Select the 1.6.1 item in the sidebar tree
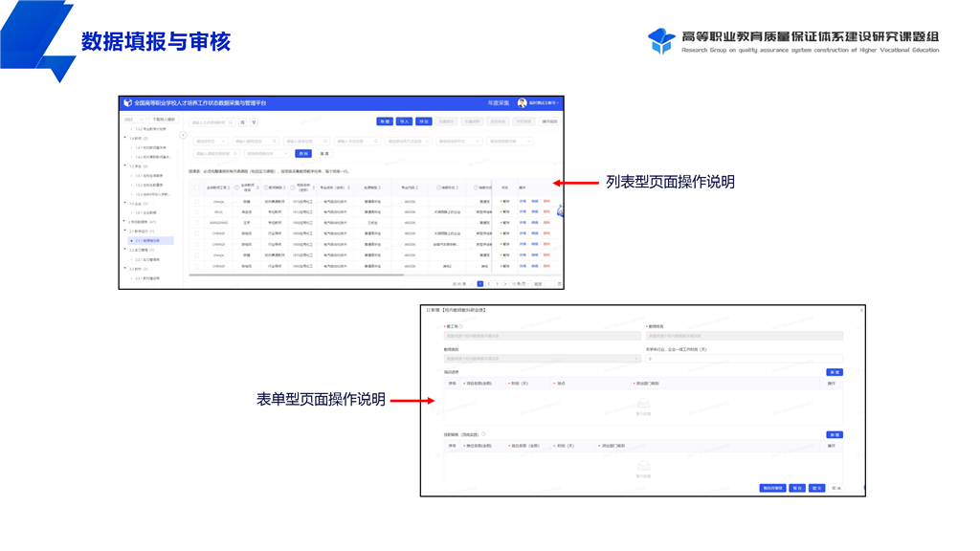The width and height of the screenshot is (980, 551). [145, 212]
